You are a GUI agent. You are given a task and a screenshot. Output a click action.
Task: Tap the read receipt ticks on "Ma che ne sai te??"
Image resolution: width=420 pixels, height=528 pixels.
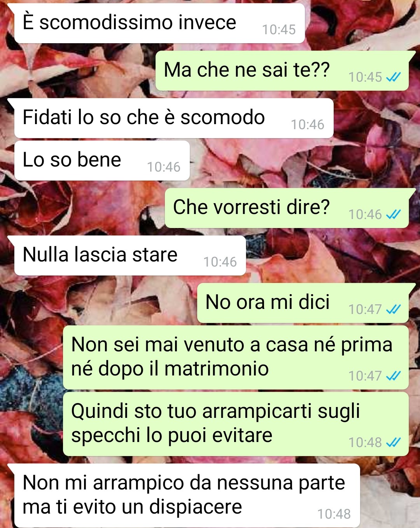tap(393, 77)
